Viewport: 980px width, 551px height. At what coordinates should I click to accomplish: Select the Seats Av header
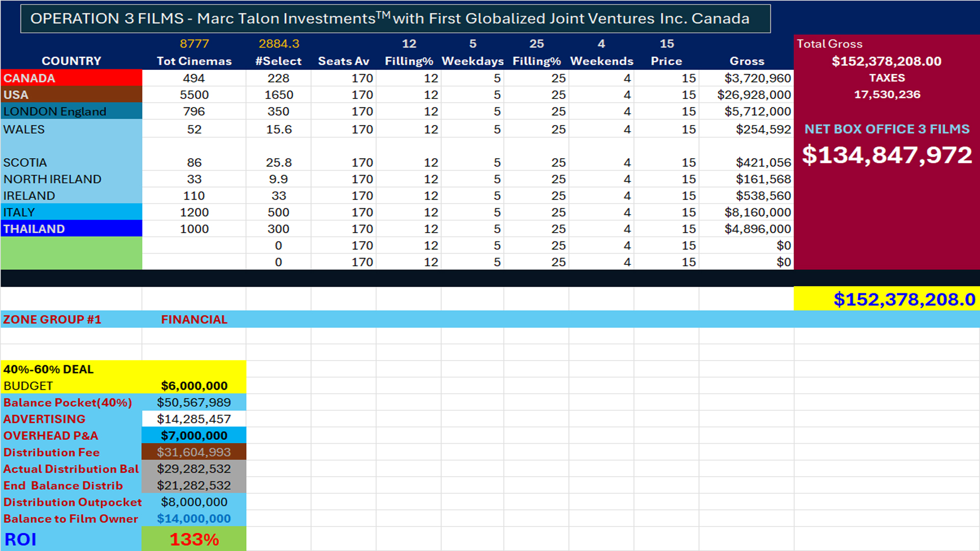[x=344, y=61]
